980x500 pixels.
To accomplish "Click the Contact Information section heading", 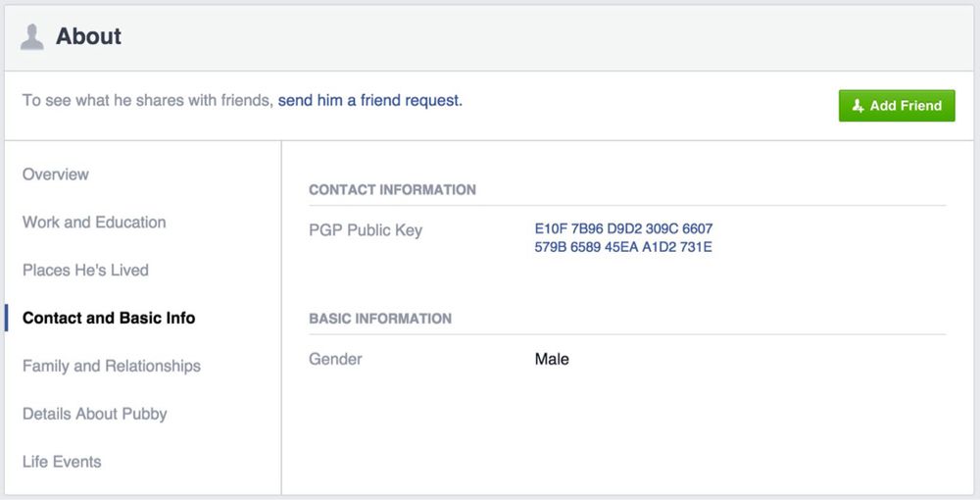I will click(392, 190).
